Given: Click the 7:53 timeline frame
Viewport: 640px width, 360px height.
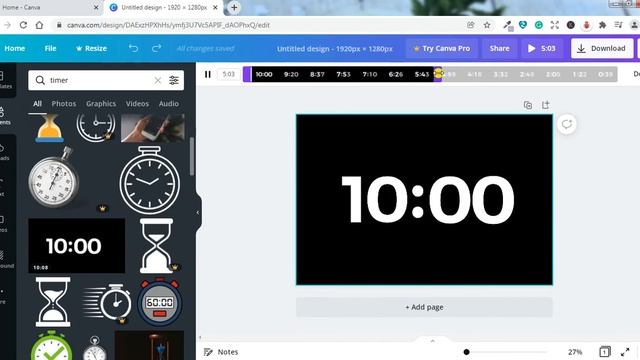Looking at the screenshot, I should (343, 74).
